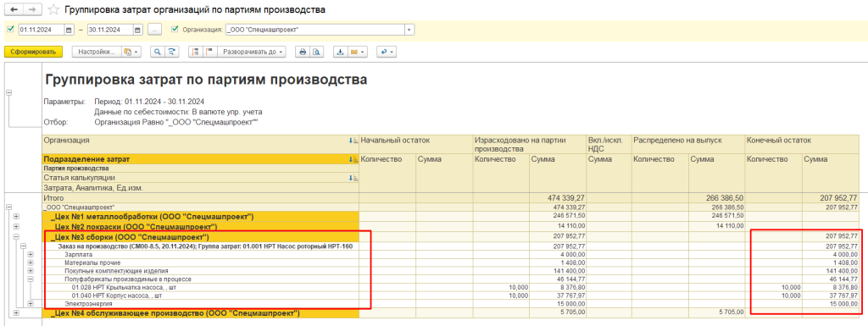Select the Итого row label
This screenshot has width=868, height=326.
coord(53,197)
